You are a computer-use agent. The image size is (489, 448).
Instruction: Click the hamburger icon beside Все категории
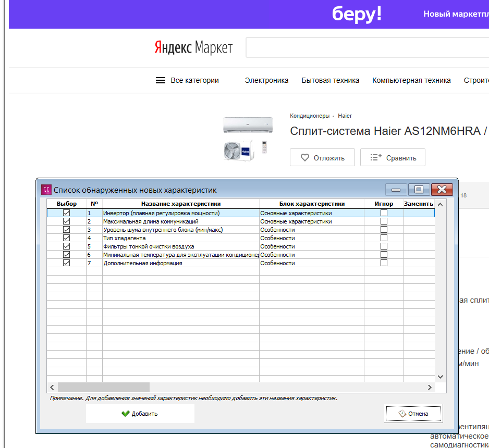tap(161, 80)
